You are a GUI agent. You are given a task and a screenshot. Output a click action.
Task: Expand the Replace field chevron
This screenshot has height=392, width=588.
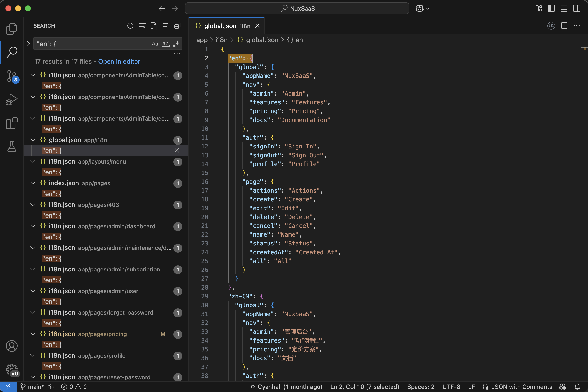pos(28,44)
